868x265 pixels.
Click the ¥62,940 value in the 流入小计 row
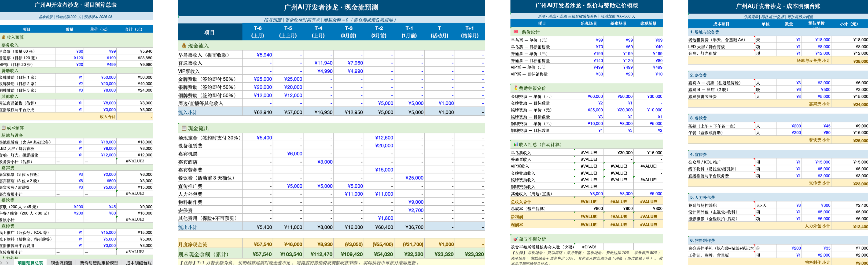click(263, 112)
